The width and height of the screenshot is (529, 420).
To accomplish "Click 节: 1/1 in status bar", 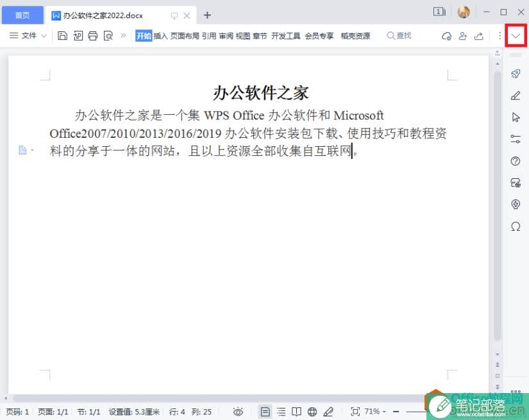I will click(x=88, y=412).
